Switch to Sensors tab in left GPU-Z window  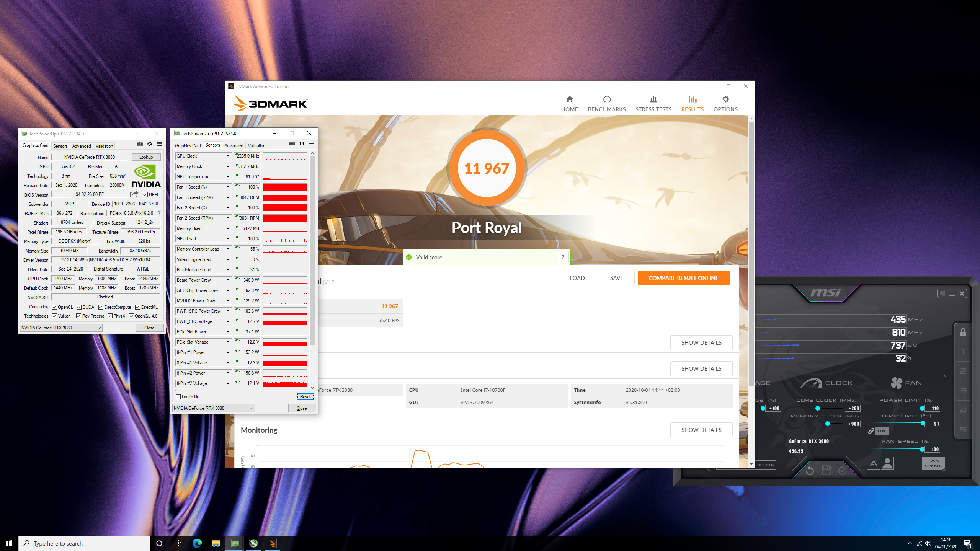(60, 146)
